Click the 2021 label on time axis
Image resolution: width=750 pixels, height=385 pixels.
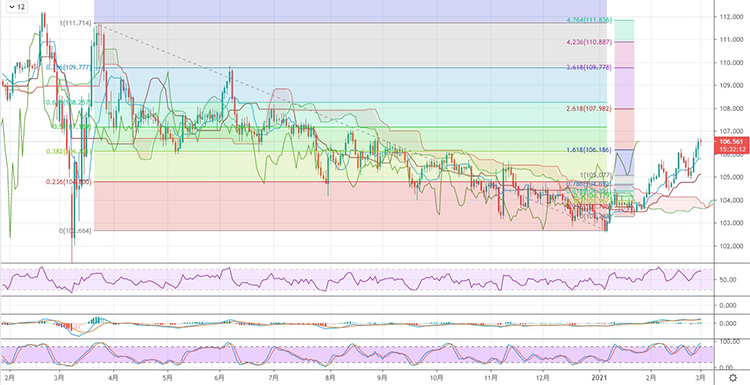(599, 377)
